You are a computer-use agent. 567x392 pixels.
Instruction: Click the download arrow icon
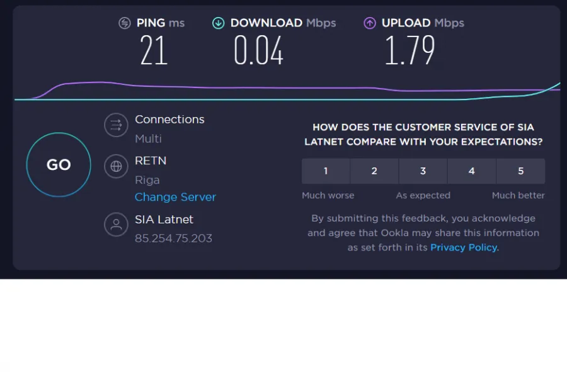[219, 23]
